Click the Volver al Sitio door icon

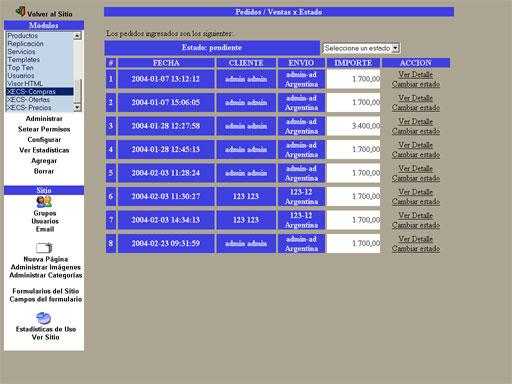pos(21,11)
